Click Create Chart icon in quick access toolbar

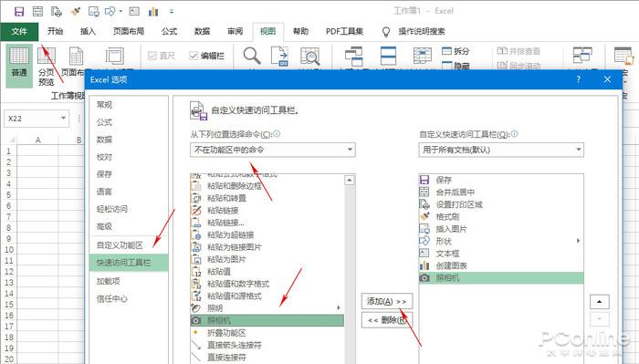click(153, 11)
